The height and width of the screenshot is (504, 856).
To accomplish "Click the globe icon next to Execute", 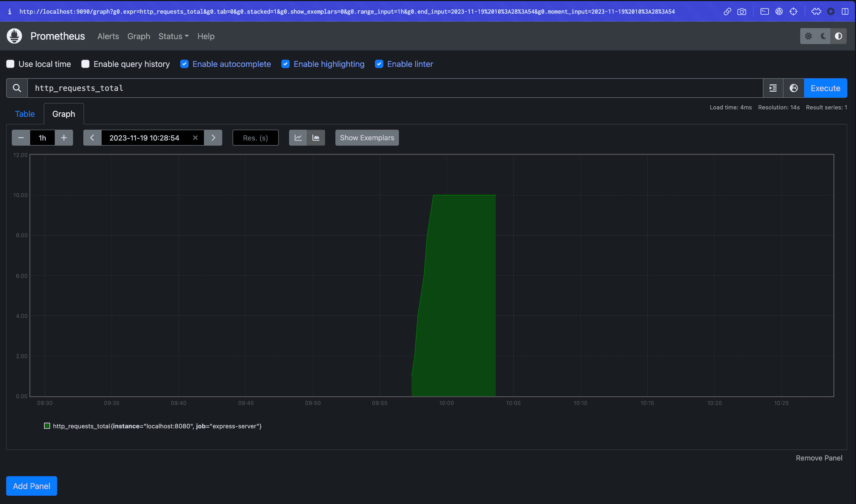I will tap(793, 88).
